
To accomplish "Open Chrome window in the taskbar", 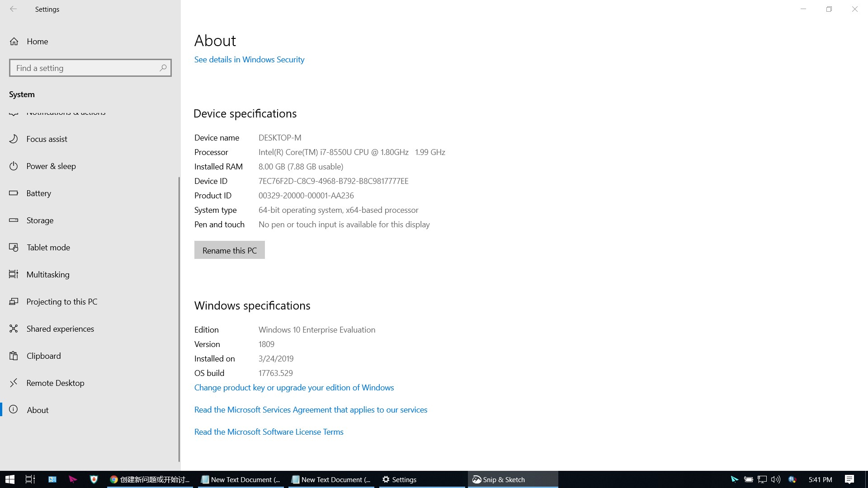I will click(150, 479).
